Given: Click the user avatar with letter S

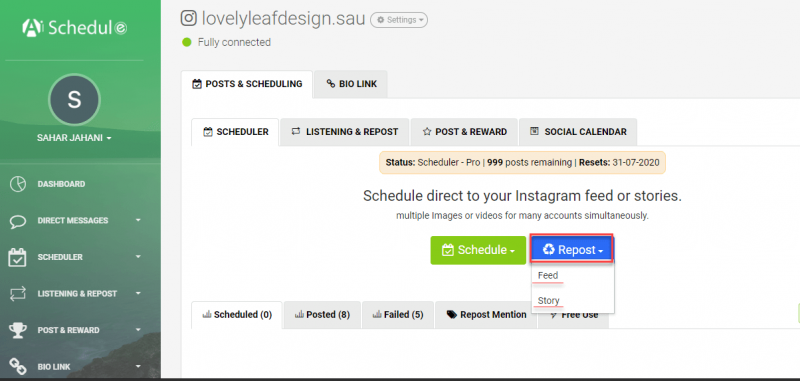Looking at the screenshot, I should [x=74, y=100].
